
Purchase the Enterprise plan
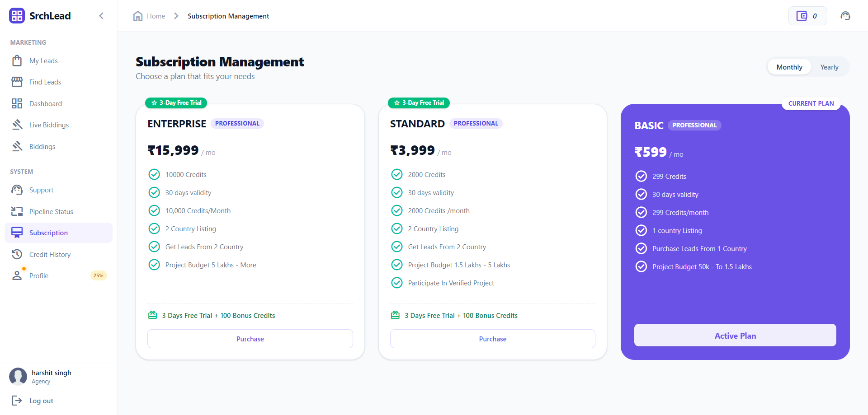click(x=250, y=339)
